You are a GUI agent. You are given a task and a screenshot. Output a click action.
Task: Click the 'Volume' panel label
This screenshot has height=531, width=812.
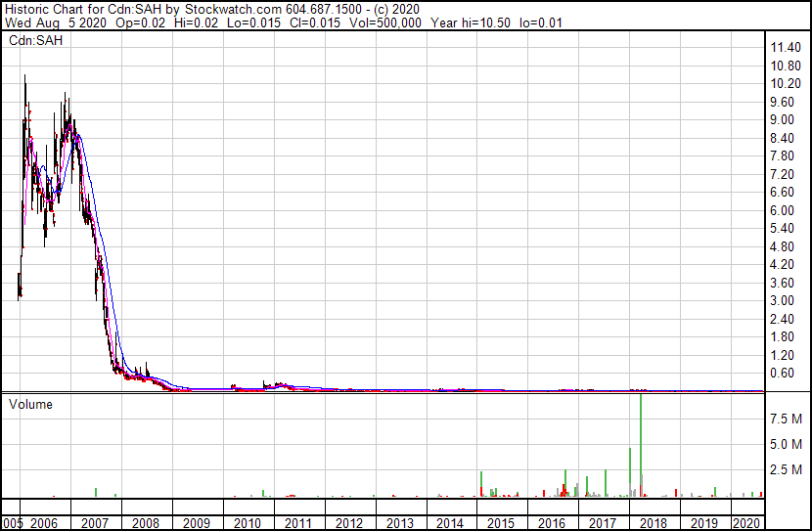pyautogui.click(x=30, y=404)
